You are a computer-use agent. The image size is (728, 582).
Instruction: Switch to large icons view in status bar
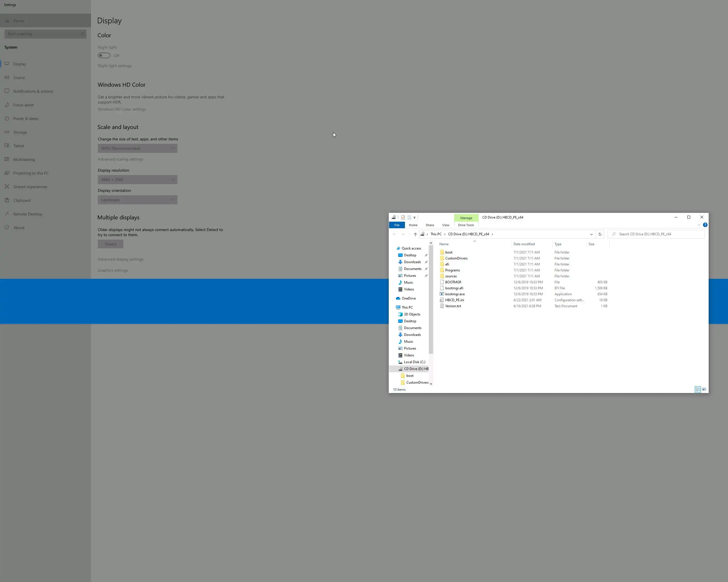pos(704,389)
